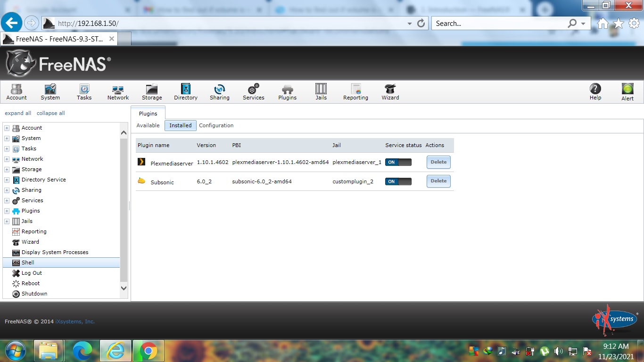The image size is (644, 362).
Task: Click the tree panel scroll-down arrow
Action: [x=124, y=288]
